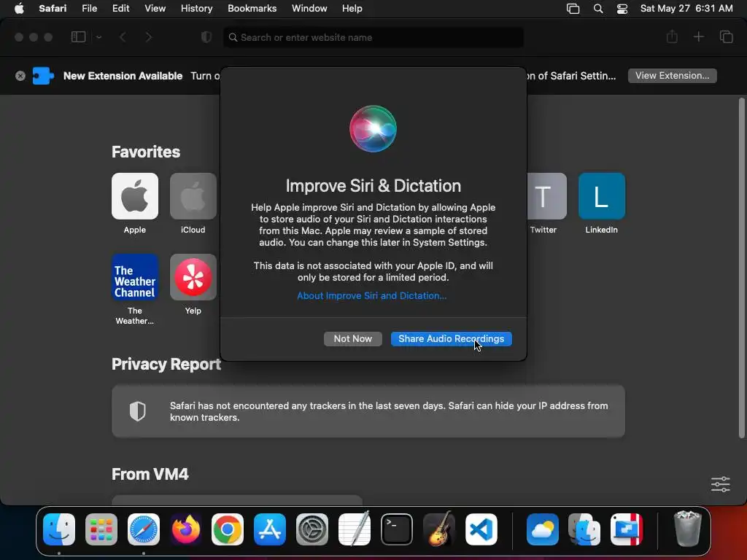Screen dimensions: 747x560
Task: Open TextEdit from the Dock
Action: [354, 529]
